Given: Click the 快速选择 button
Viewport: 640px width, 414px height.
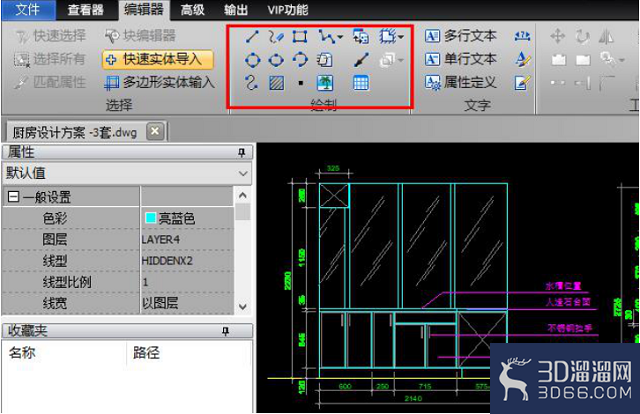Looking at the screenshot, I should pyautogui.click(x=51, y=36).
